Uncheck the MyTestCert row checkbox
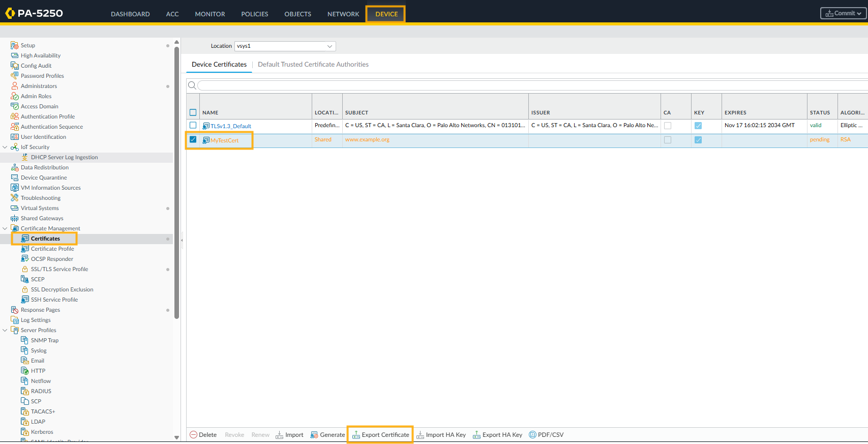868x444 pixels. coord(193,139)
